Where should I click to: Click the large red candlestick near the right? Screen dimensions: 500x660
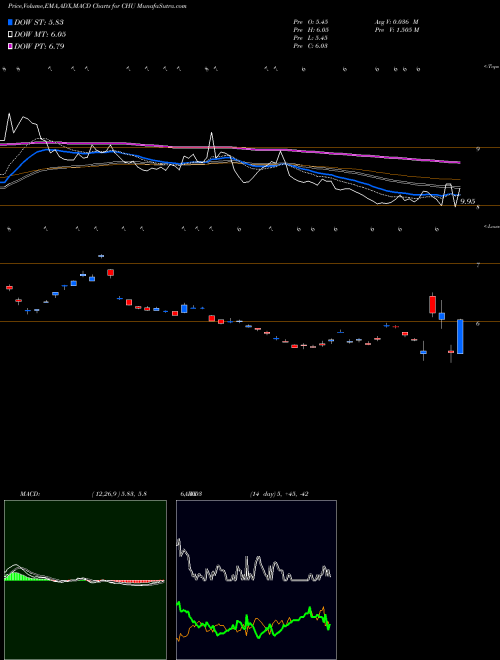(x=432, y=304)
